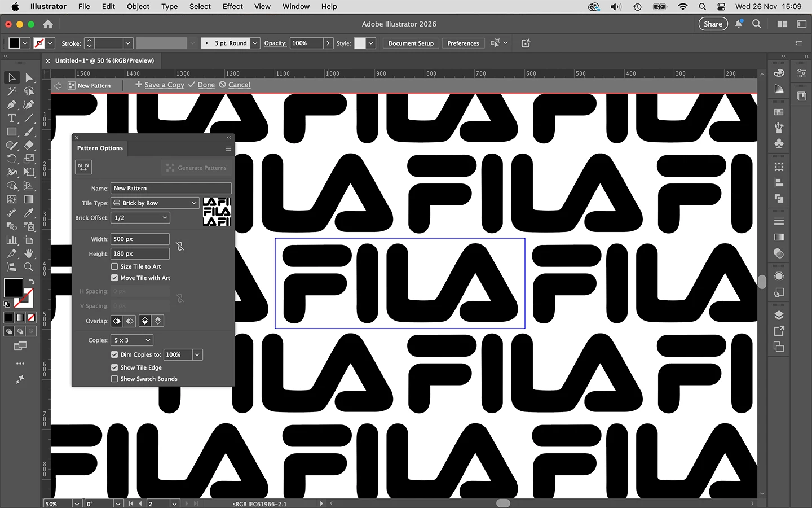The image size is (812, 508).
Task: Open the Align panel icon
Action: (779, 182)
